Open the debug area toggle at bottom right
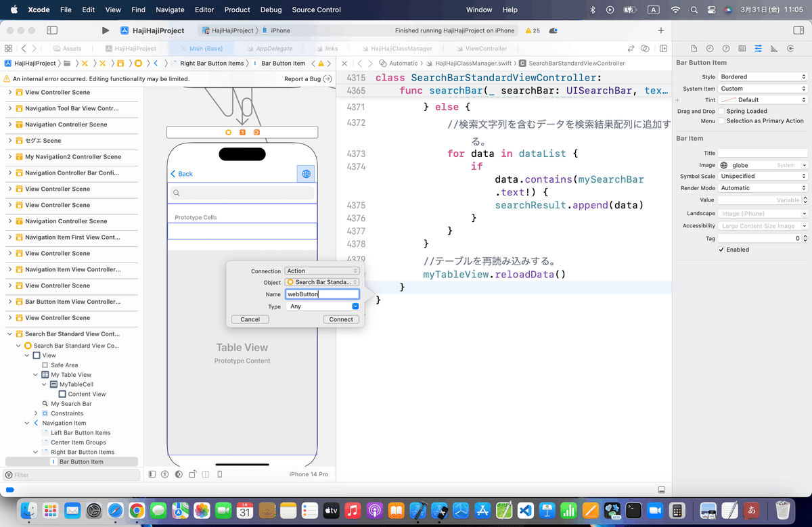 (x=660, y=490)
